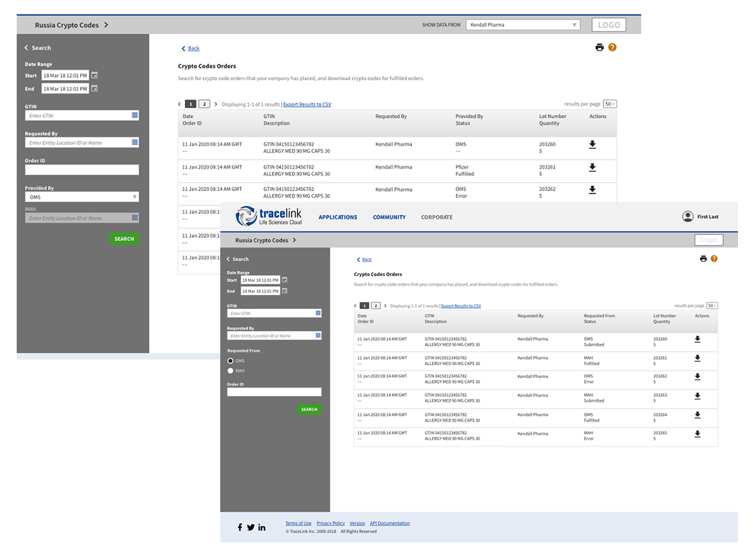
Task: Open Start date calendar icon in back window
Action: point(95,75)
